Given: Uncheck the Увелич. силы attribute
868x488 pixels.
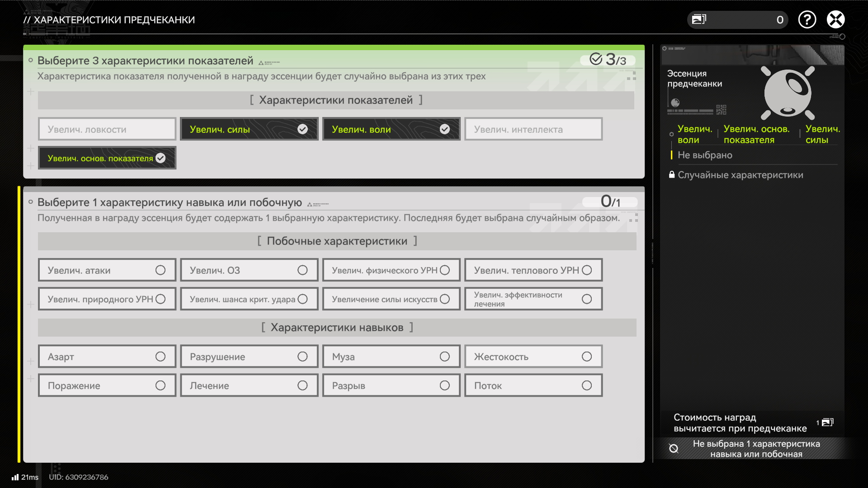Looking at the screenshot, I should tap(249, 129).
